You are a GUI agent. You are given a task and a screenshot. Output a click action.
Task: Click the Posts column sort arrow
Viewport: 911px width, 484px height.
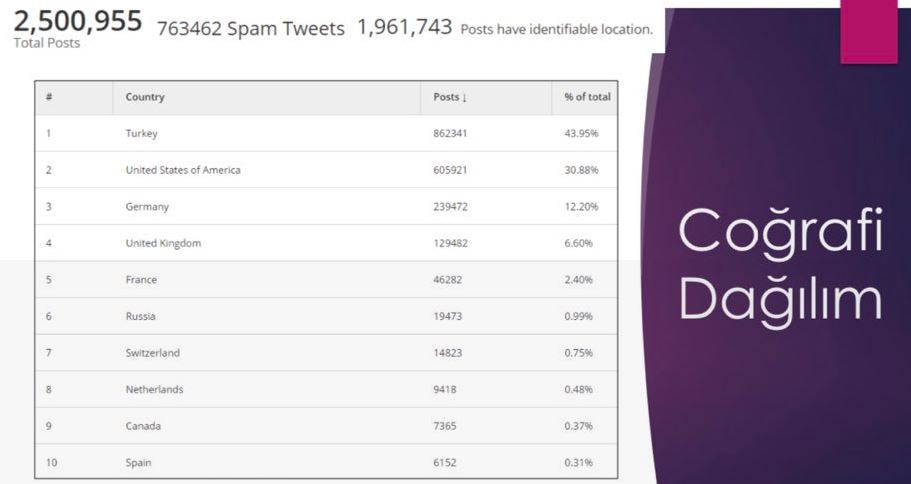point(464,98)
